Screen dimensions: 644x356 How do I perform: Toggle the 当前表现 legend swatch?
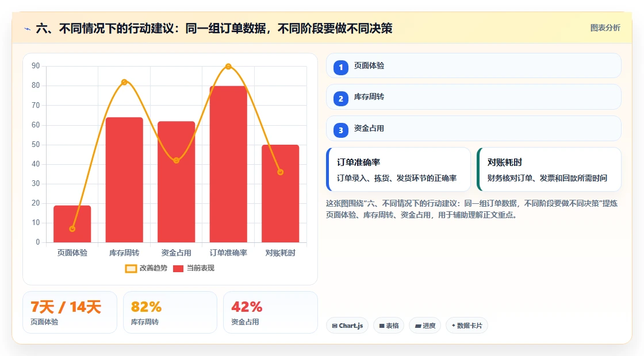pyautogui.click(x=178, y=269)
